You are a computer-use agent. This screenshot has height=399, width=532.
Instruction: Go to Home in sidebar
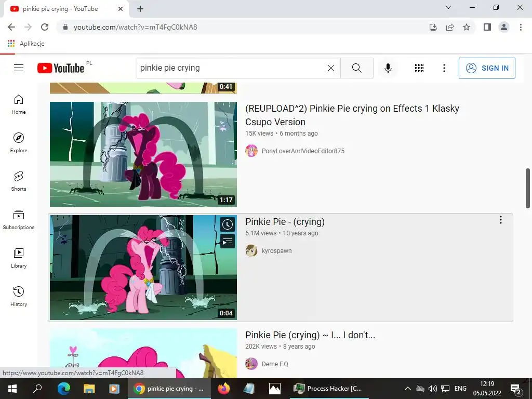[x=19, y=104]
